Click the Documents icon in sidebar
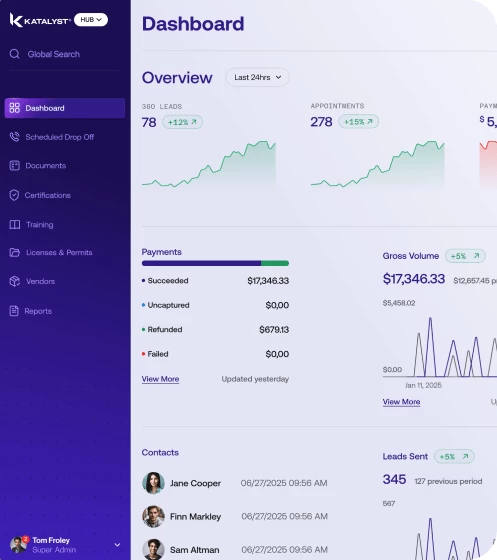 (15, 166)
